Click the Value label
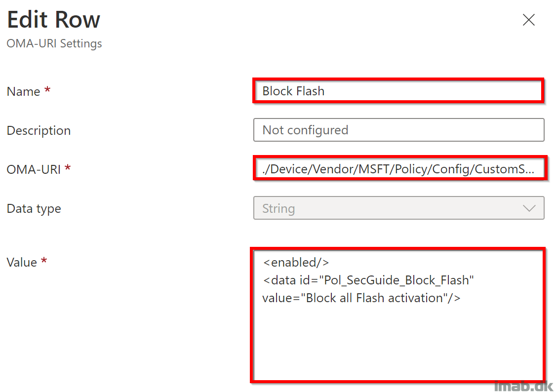 tap(22, 263)
